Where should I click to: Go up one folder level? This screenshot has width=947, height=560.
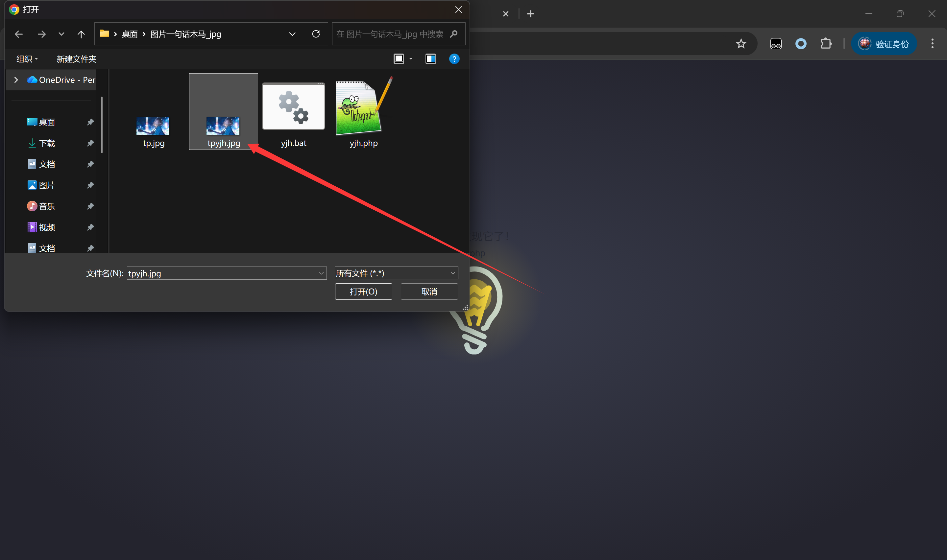[81, 34]
